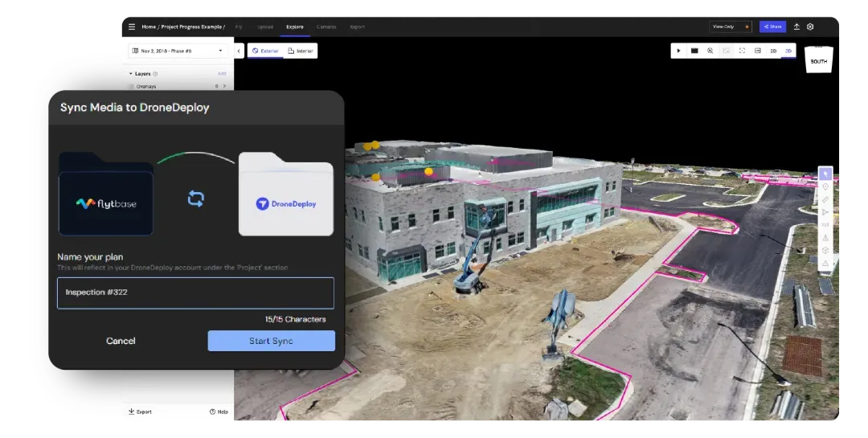The image size is (868, 438).
Task: Click the 'Sync Media to DroneDeploy' title
Action: [x=134, y=108]
